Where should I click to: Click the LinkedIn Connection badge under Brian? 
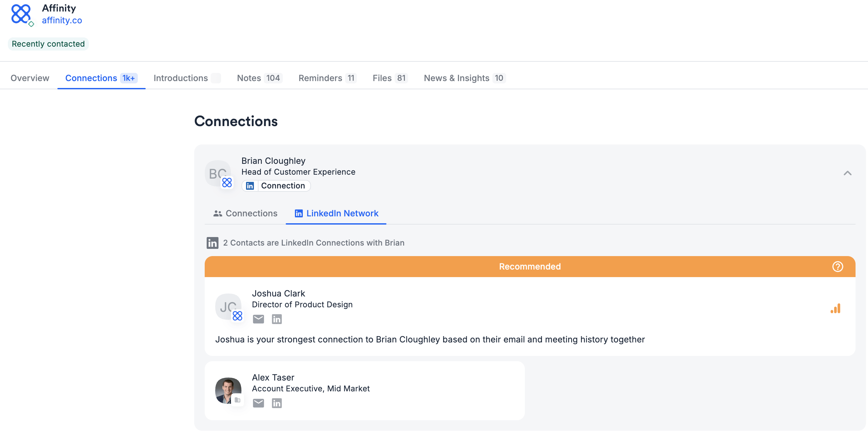[x=276, y=185]
